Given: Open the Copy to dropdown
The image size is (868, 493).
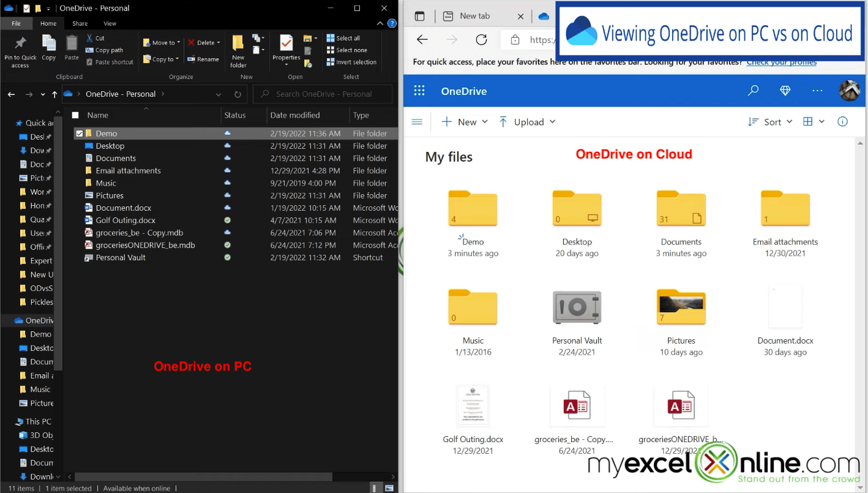Looking at the screenshot, I should 160,59.
